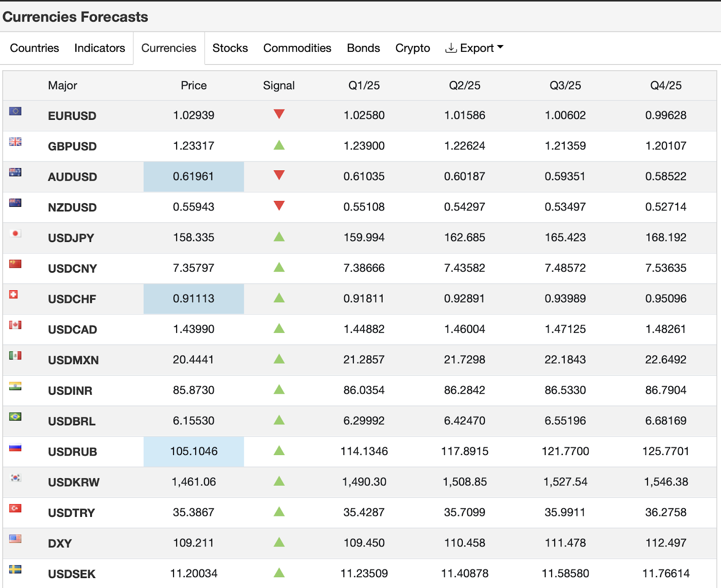The image size is (721, 588).
Task: Open the GBPUSD currency pair link
Action: click(x=72, y=146)
